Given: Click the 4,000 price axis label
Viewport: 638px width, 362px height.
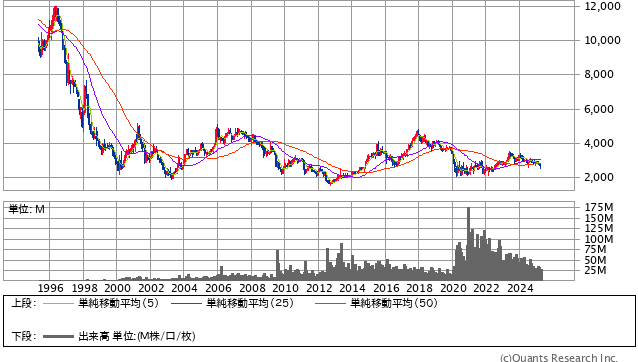Looking at the screenshot, I should [599, 143].
